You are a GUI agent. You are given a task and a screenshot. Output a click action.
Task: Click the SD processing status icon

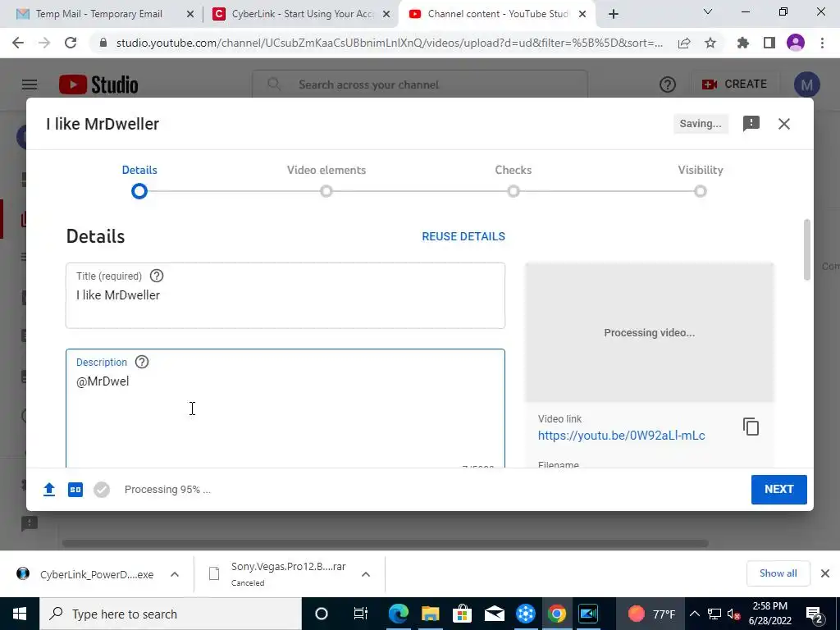pos(75,490)
